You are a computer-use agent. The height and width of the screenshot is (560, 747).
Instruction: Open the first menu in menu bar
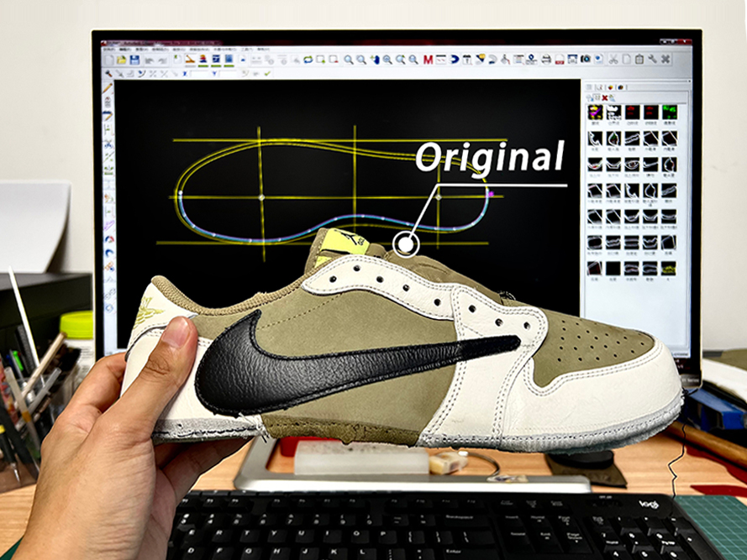108,50
